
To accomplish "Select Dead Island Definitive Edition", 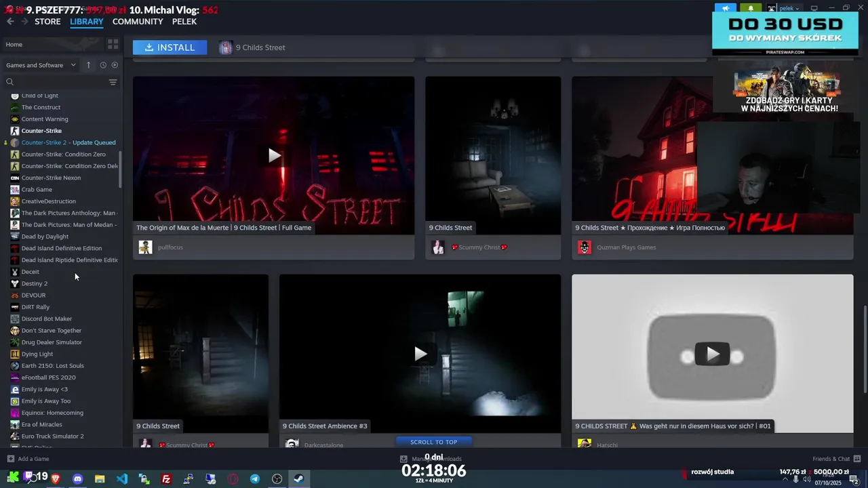I will tap(62, 248).
